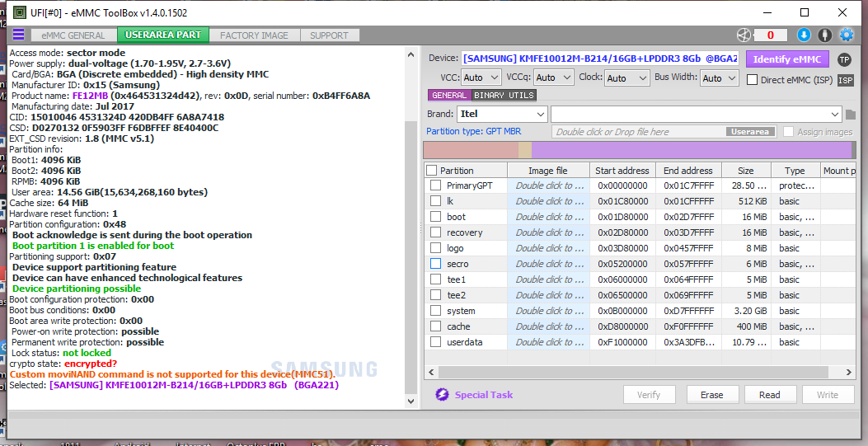Open the Brand dropdown showing Itel
This screenshot has width=868, height=446.
point(502,115)
